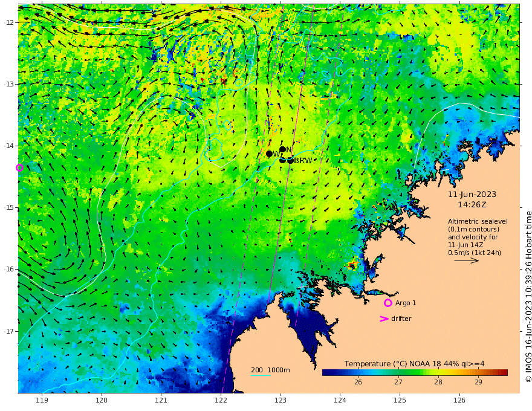This screenshot has width=532, height=411.
Task: Click the '200 1000m' depth legend text
Action: coord(270,370)
